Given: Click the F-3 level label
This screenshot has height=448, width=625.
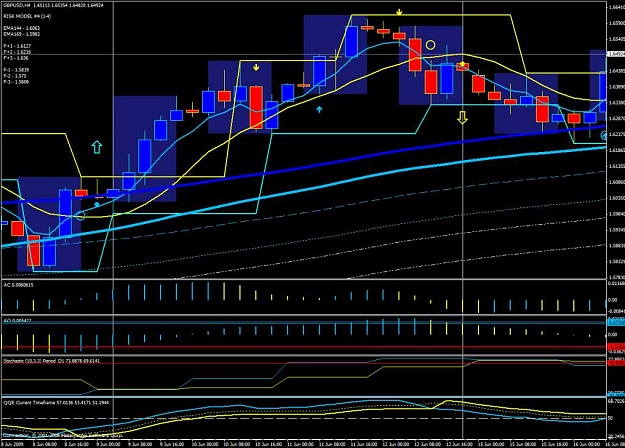Looking at the screenshot, I should 16,82.
